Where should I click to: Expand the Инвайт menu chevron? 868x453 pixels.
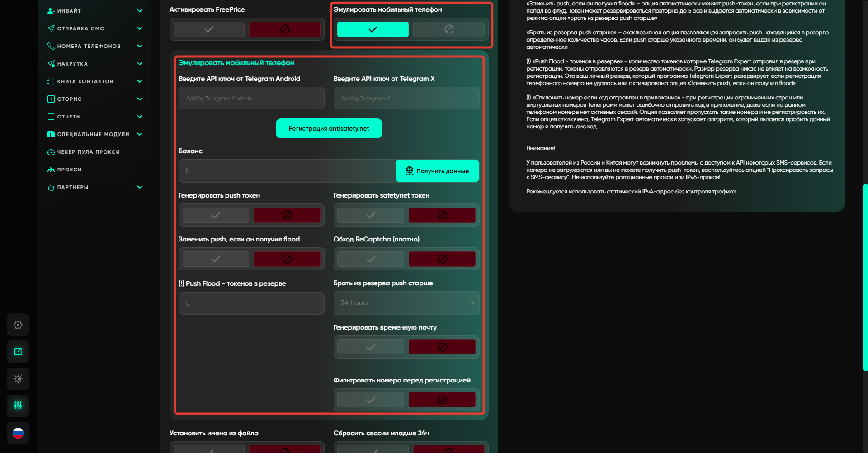coord(140,11)
